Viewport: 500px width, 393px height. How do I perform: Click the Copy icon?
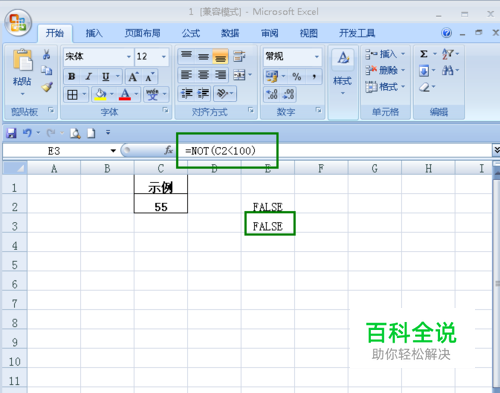[47, 70]
